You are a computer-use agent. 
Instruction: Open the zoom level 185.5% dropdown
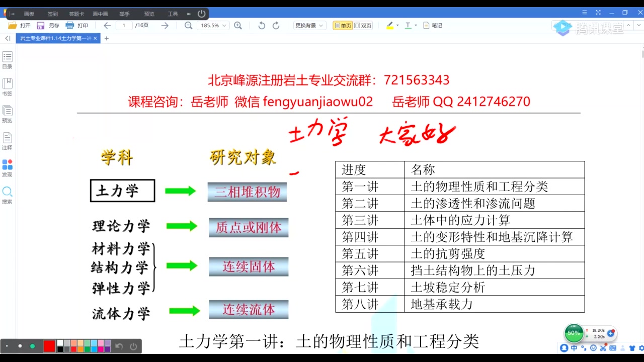213,25
